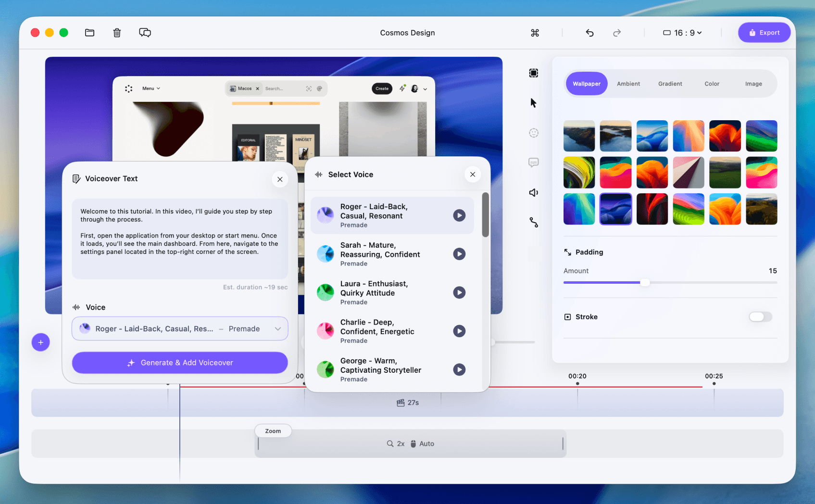Select the cursor tool in the right sidebar
The image size is (815, 504).
point(534,102)
